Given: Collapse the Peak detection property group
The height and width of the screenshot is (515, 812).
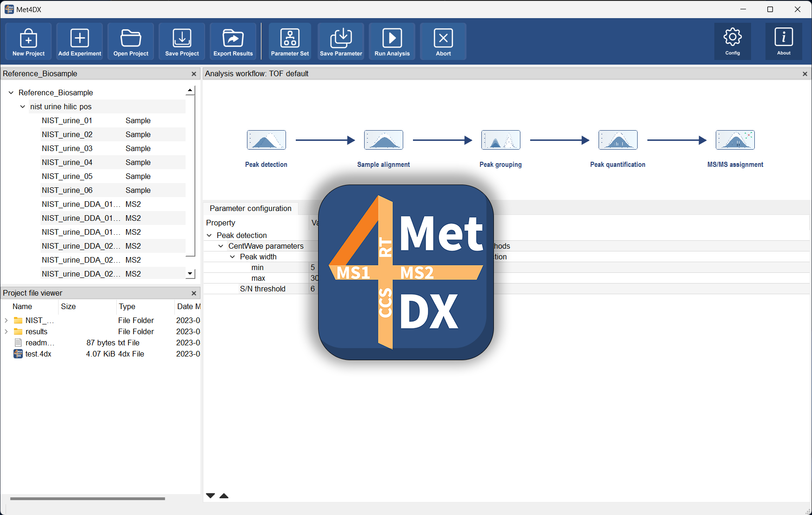Looking at the screenshot, I should (x=209, y=235).
